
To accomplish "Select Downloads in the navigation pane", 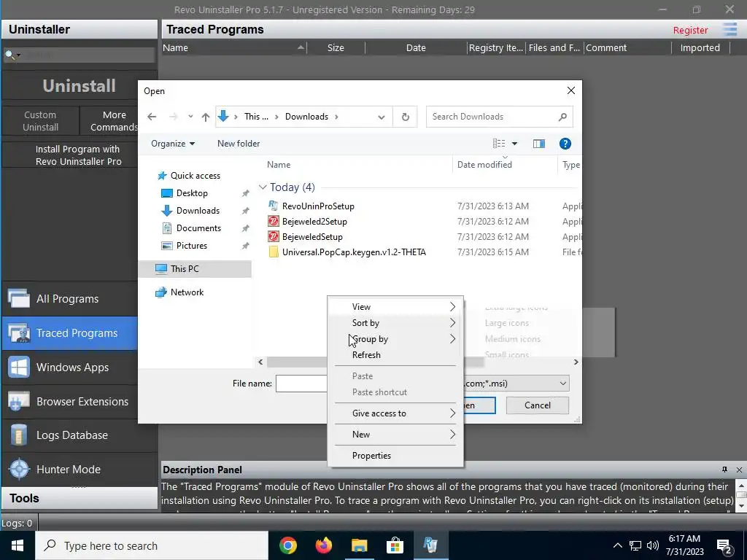I will (x=198, y=211).
